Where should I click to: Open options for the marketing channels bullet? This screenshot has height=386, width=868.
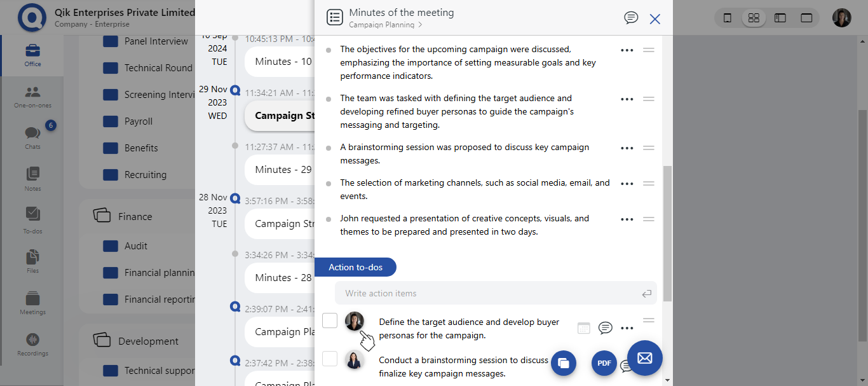[627, 183]
